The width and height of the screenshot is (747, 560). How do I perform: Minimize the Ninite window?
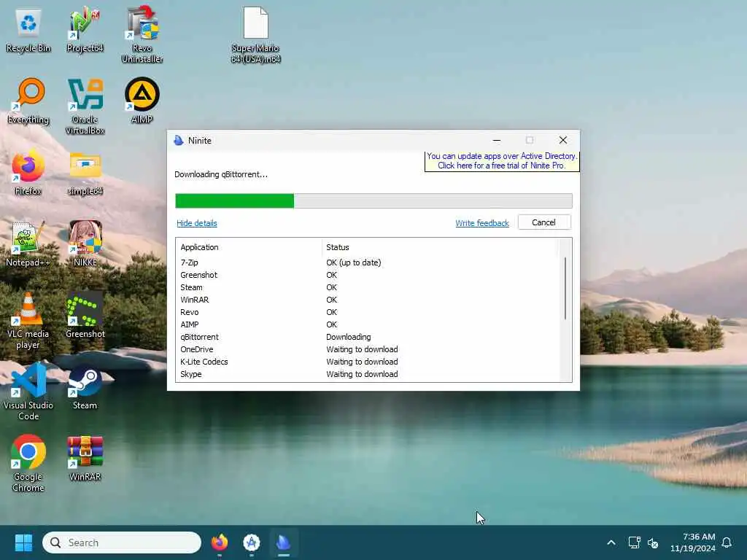point(496,141)
